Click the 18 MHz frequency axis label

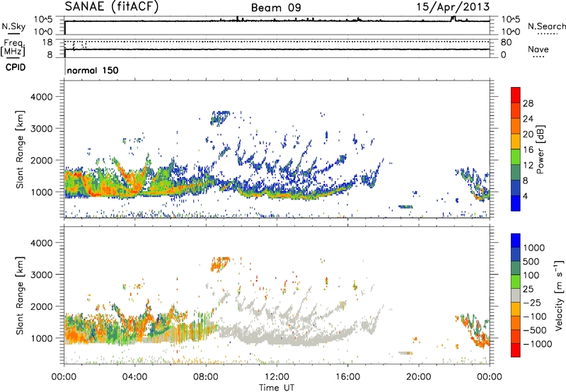point(47,42)
